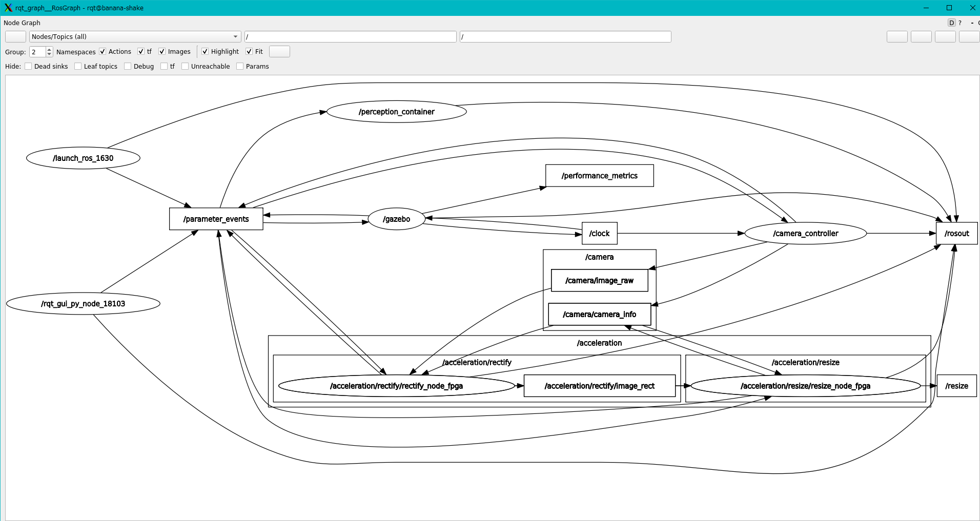Screen dimensions: 980x521
Task: Enable Hide Unreachable checkbox
Action: pos(185,66)
